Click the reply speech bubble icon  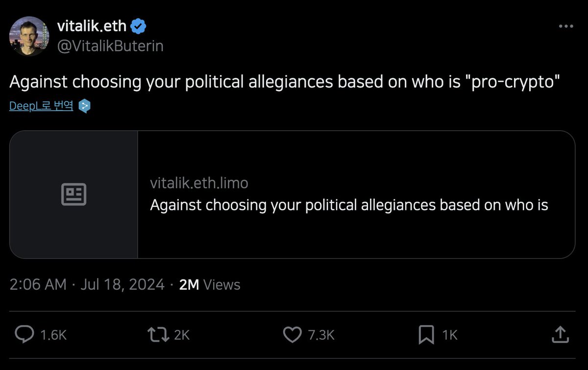(23, 334)
